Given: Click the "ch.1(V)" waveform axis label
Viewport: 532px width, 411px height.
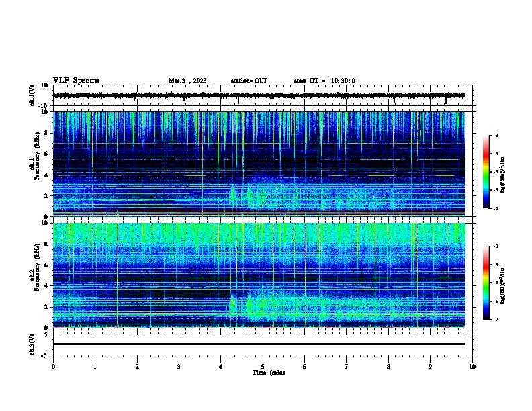Looking at the screenshot, I should 32,95.
